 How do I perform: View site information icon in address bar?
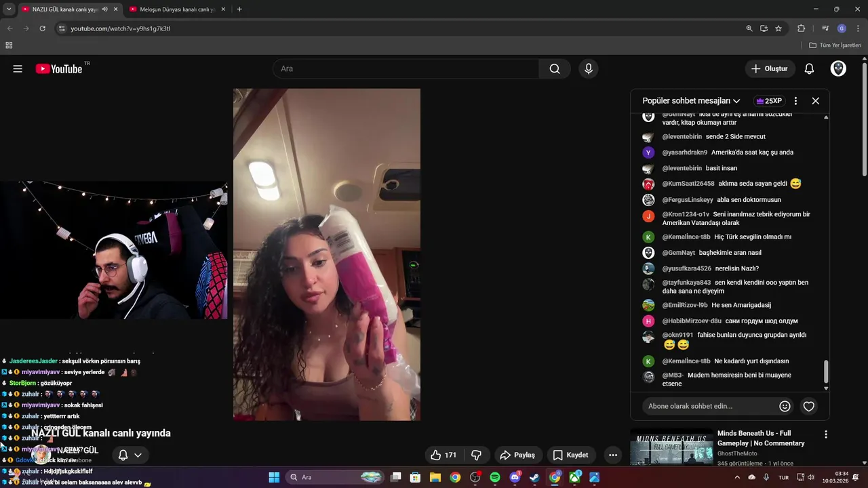pyautogui.click(x=62, y=28)
